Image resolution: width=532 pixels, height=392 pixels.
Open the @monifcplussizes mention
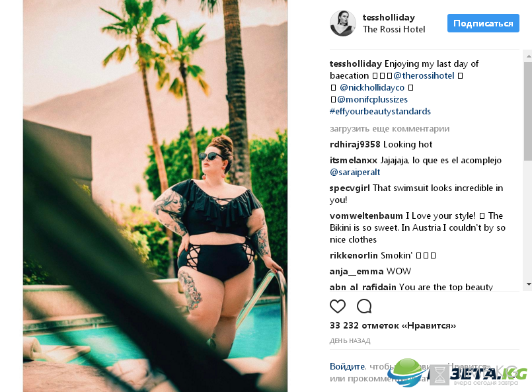372,99
